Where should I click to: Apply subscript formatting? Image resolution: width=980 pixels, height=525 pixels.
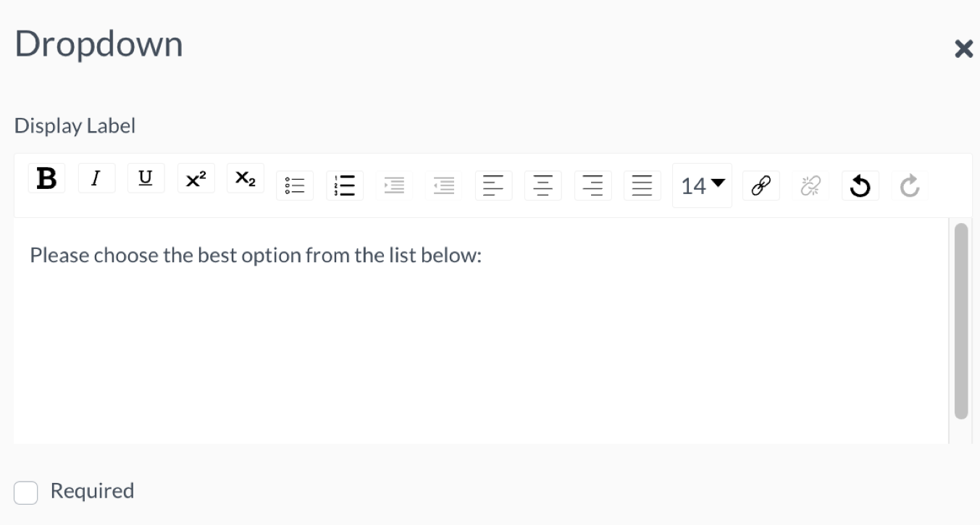pos(246,178)
